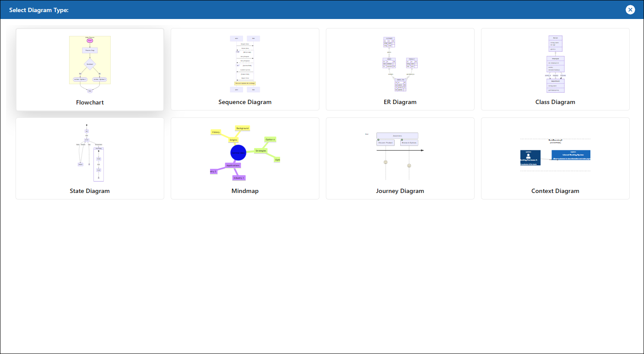
Task: Select the Flowchart preview thumbnail
Action: (x=90, y=64)
